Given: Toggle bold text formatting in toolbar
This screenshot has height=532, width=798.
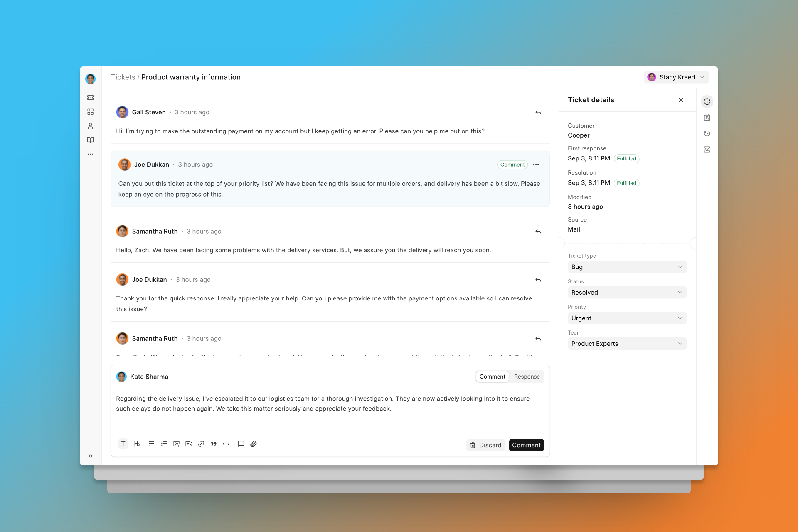Looking at the screenshot, I should (x=123, y=443).
